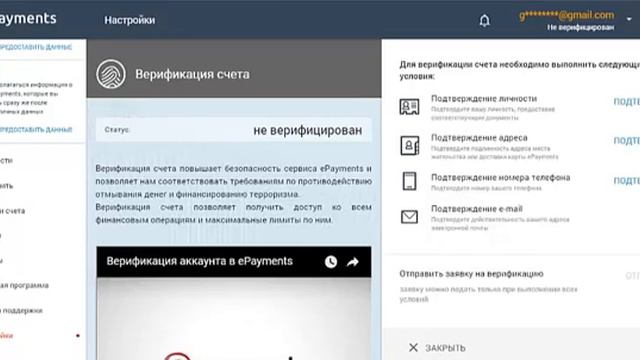Click Подтверждение адреса heading

tap(479, 138)
